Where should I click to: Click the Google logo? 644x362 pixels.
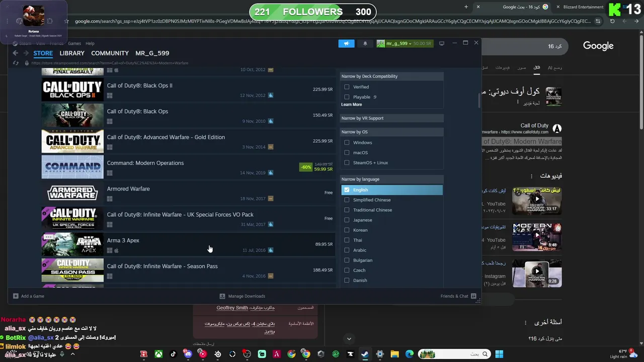[598, 46]
